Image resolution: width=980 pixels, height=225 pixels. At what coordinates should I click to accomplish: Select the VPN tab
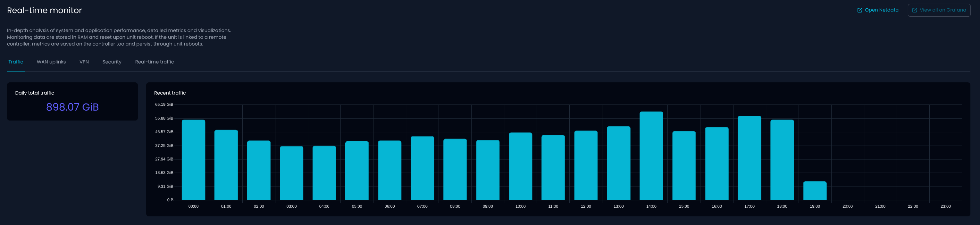(x=84, y=62)
